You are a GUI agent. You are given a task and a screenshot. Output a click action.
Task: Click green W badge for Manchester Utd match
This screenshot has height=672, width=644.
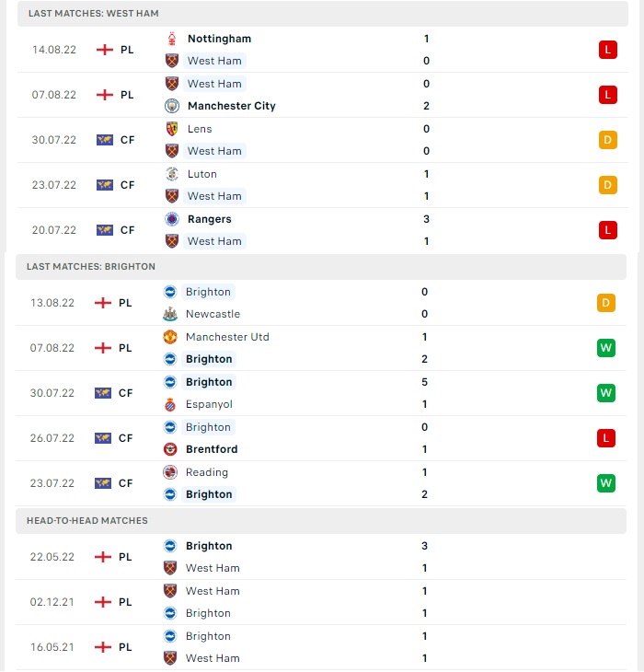(x=606, y=348)
